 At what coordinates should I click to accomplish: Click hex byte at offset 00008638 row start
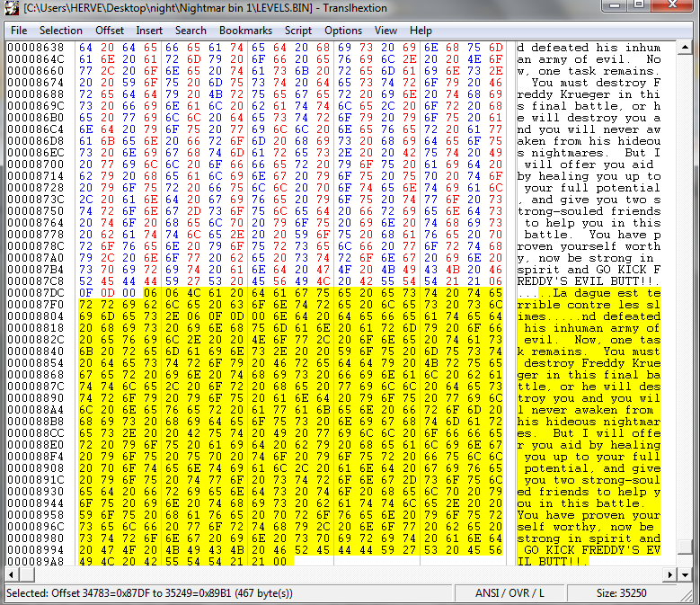pos(85,48)
